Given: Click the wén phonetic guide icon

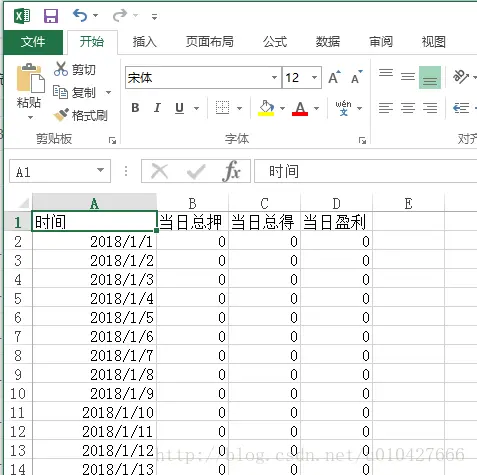Looking at the screenshot, I should (343, 108).
